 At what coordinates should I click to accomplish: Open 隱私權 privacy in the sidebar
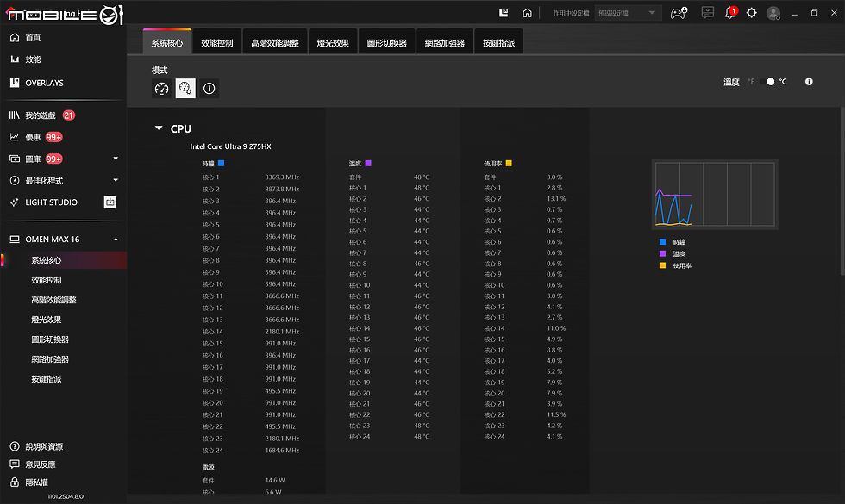29,482
